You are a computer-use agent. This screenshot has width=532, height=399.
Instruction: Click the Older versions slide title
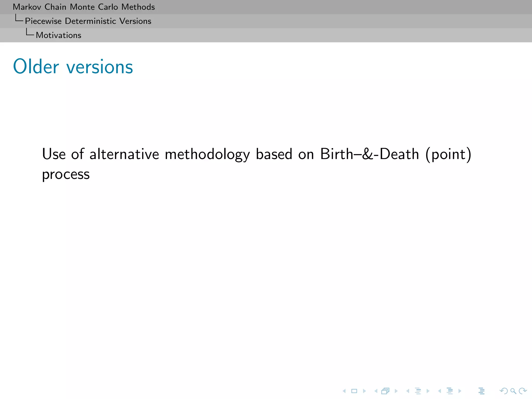click(x=73, y=66)
